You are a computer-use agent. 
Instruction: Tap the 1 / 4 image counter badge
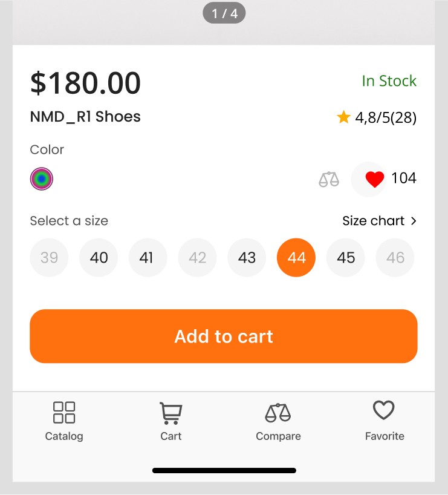point(224,13)
